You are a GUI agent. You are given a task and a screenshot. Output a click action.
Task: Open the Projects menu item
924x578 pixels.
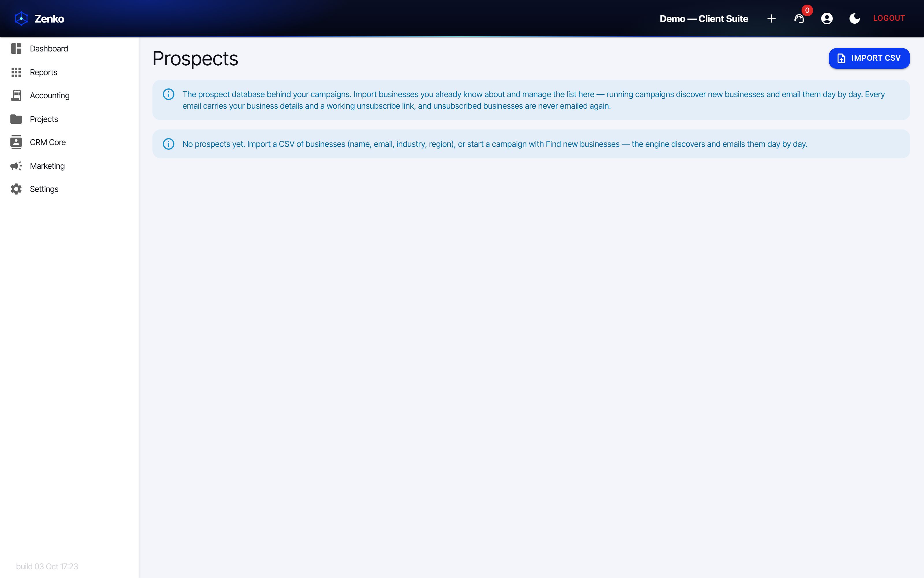point(69,119)
